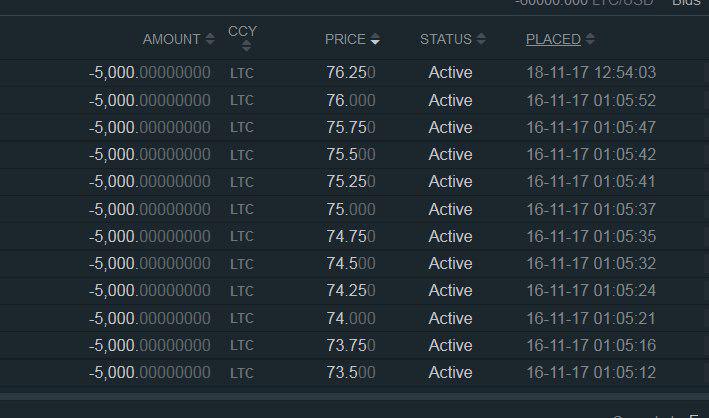Click the 74.250 price cell
Screen dimensions: 709x418
351,290
